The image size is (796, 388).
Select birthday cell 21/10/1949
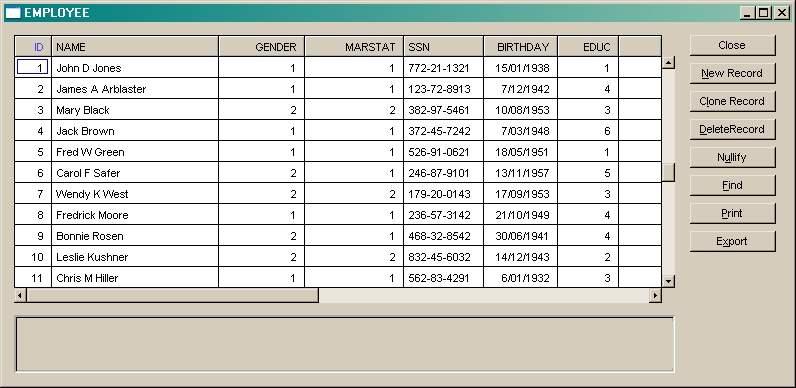520,215
